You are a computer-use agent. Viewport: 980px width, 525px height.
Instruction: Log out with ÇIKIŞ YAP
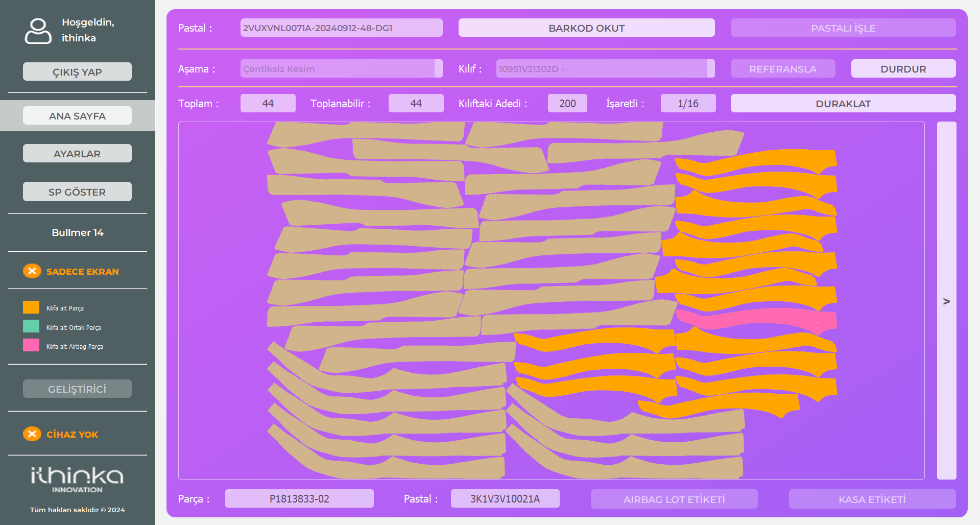pyautogui.click(x=77, y=72)
